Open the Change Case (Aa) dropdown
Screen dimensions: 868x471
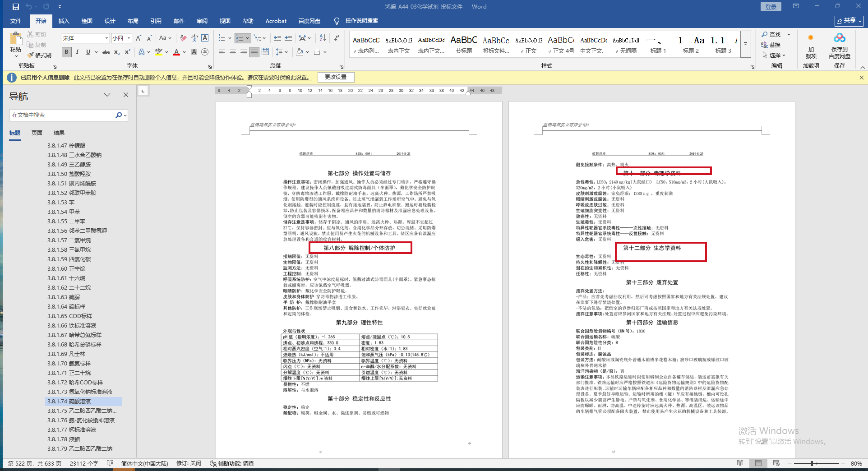tap(165, 38)
